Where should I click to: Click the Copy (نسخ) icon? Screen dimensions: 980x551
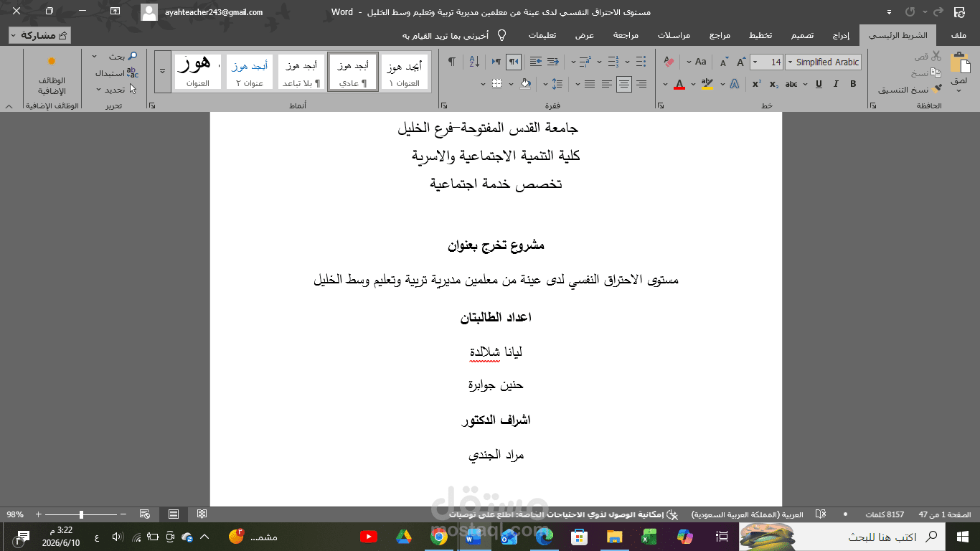[x=936, y=72]
